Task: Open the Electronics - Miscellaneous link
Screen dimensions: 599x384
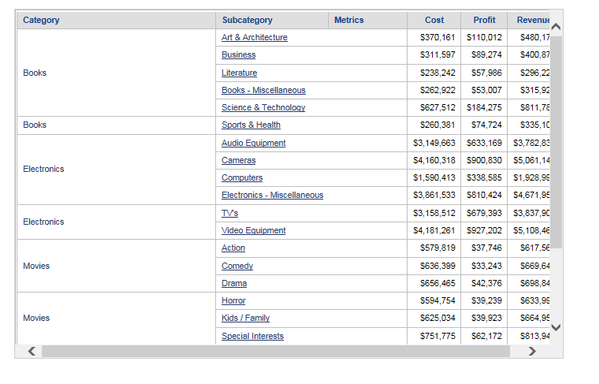Action: [272, 195]
